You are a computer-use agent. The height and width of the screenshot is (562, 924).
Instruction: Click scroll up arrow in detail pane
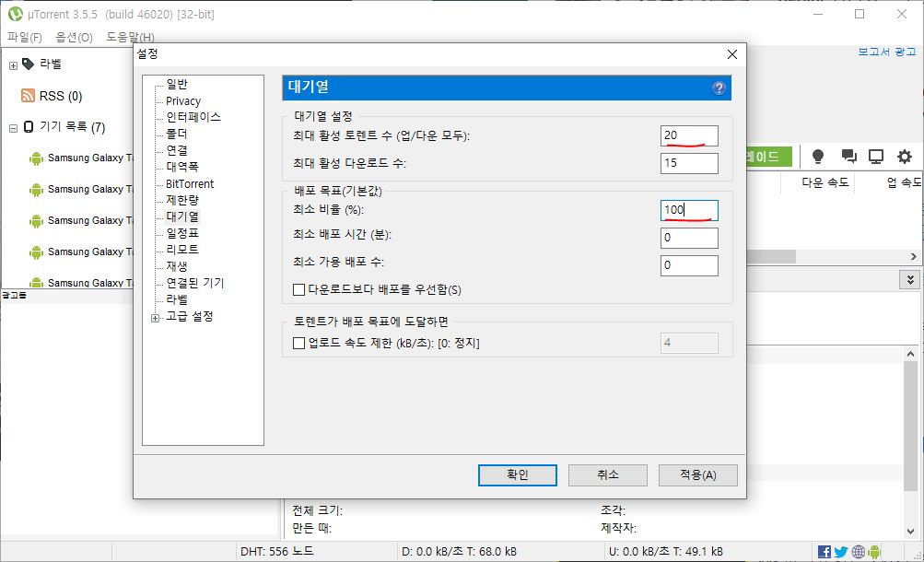[x=910, y=354]
